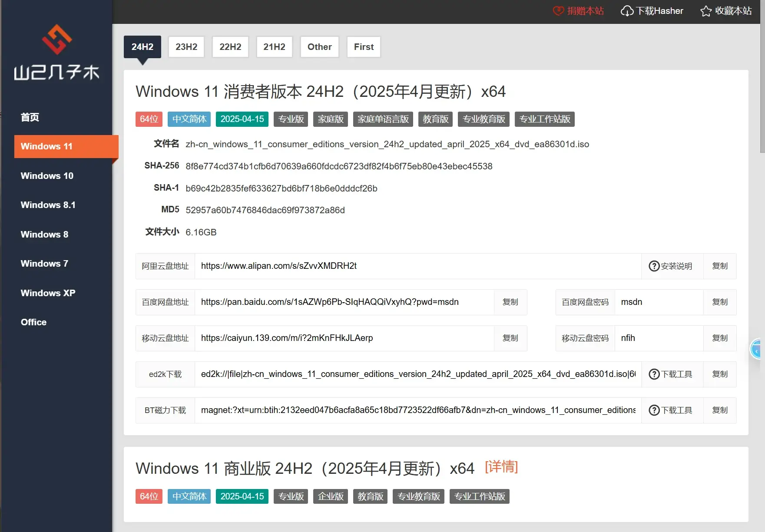Image resolution: width=765 pixels, height=532 pixels.
Task: Click the MD5 hash value
Action: 265,210
